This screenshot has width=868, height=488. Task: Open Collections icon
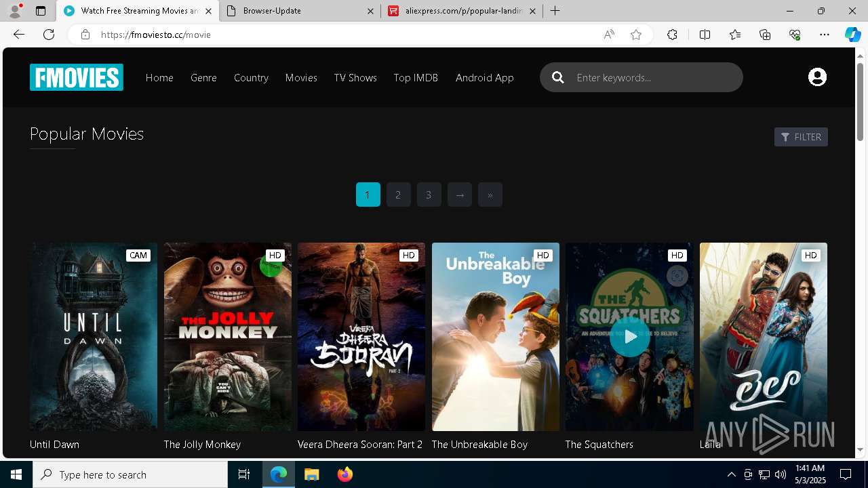[765, 35]
